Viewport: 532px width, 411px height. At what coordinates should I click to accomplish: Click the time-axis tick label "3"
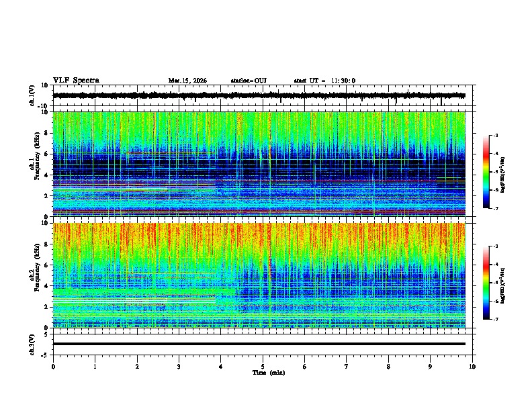click(x=179, y=367)
